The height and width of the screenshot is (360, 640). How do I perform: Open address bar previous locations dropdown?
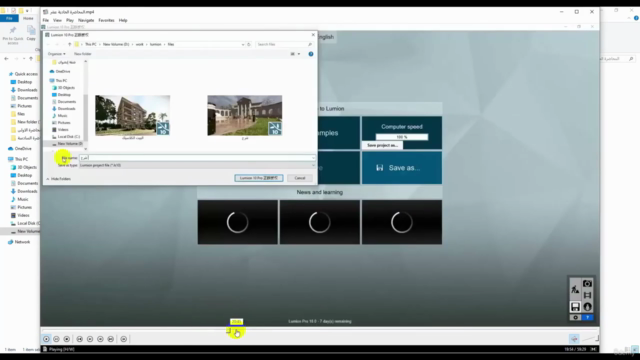coord(243,44)
